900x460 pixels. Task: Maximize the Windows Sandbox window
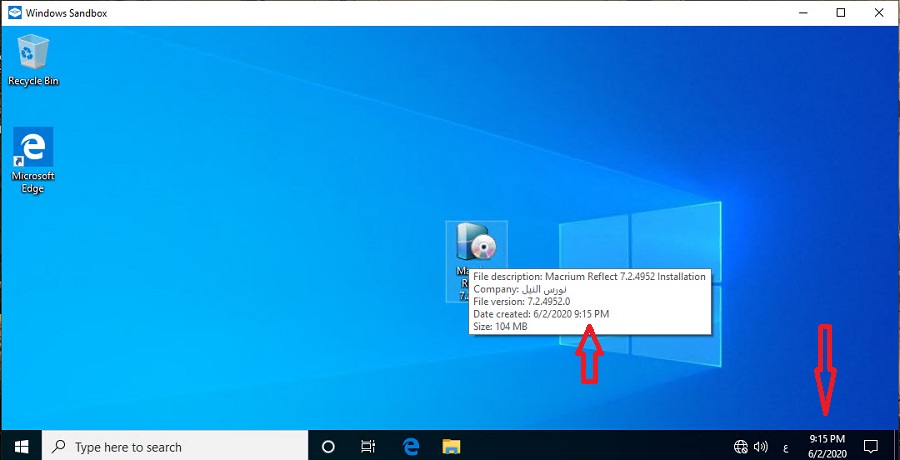[x=841, y=13]
